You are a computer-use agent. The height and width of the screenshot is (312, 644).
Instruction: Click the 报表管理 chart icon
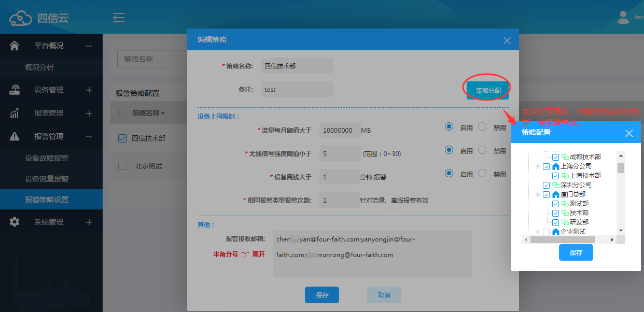(15, 113)
